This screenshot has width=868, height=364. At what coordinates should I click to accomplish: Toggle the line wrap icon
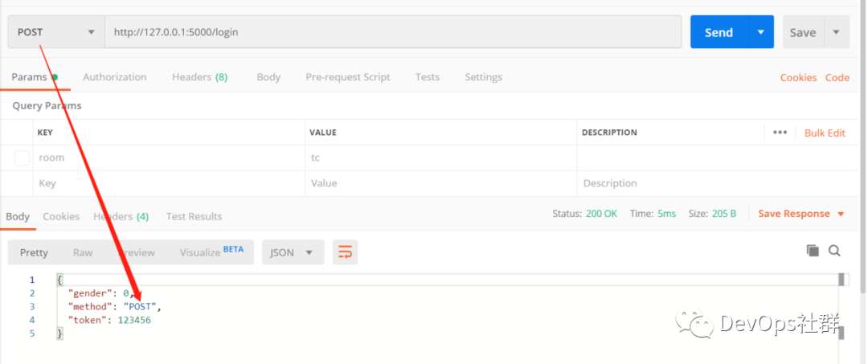(x=345, y=252)
